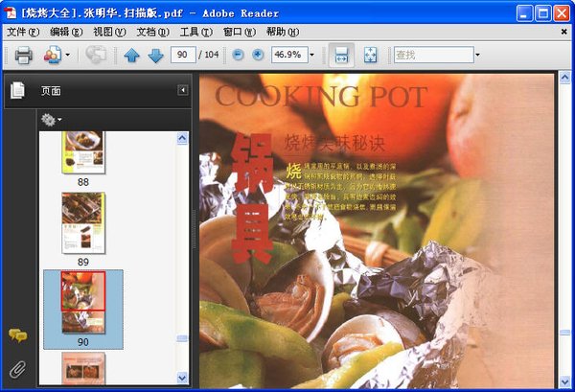Select page 88 thumbnail
This screenshot has height=392, width=575.
click(x=83, y=152)
